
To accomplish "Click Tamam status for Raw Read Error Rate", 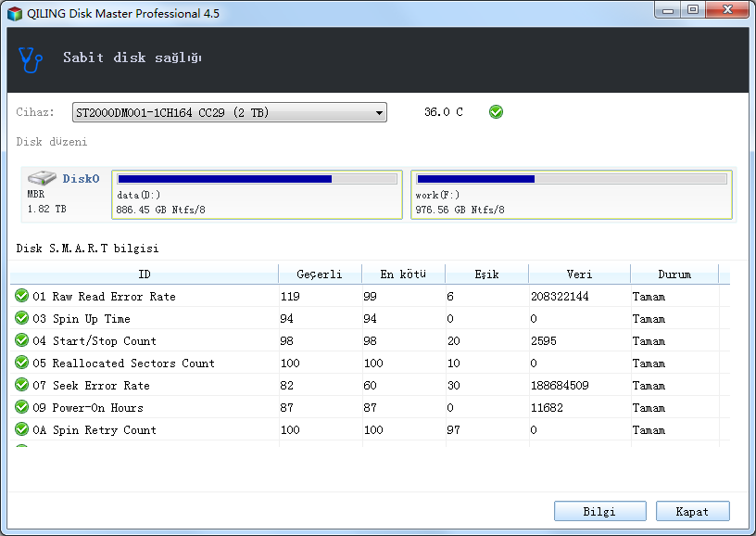I will click(649, 296).
